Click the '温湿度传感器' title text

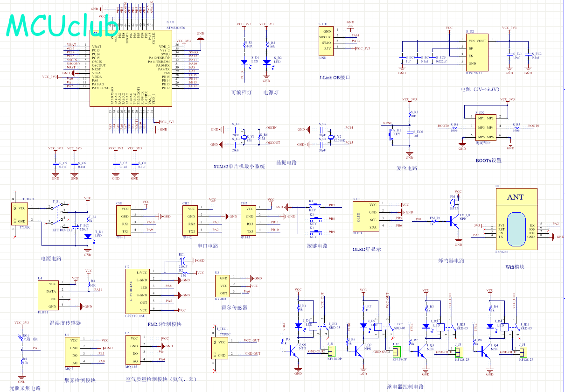point(65,323)
